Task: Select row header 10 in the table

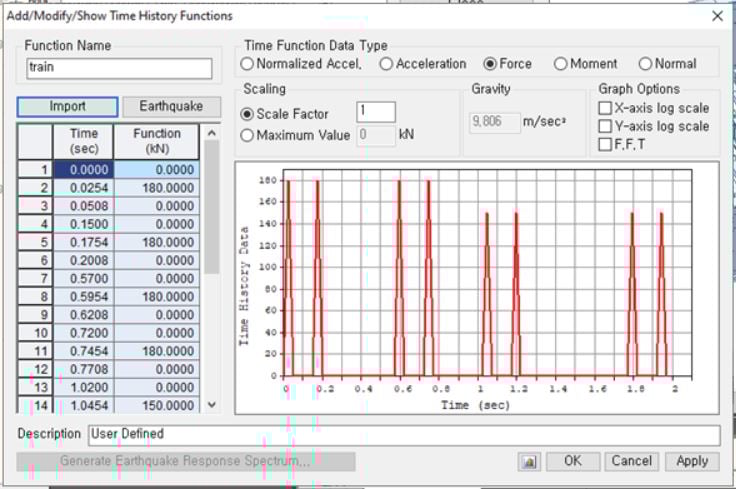Action: coord(35,333)
